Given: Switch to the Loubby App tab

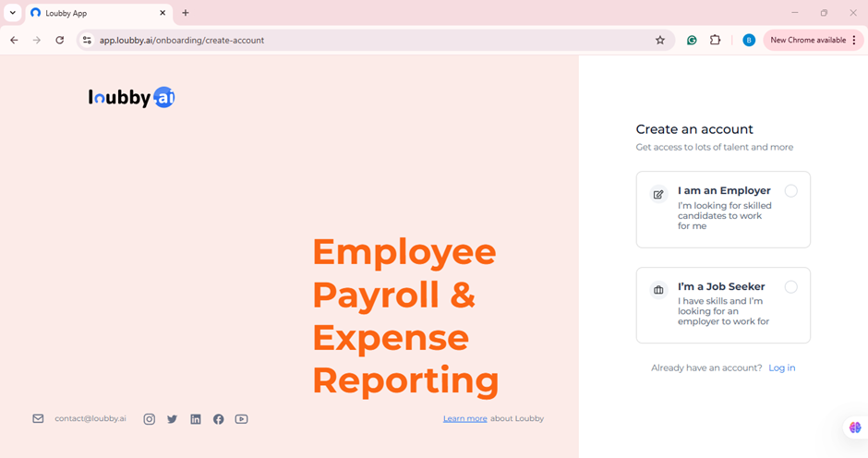Looking at the screenshot, I should click(99, 13).
